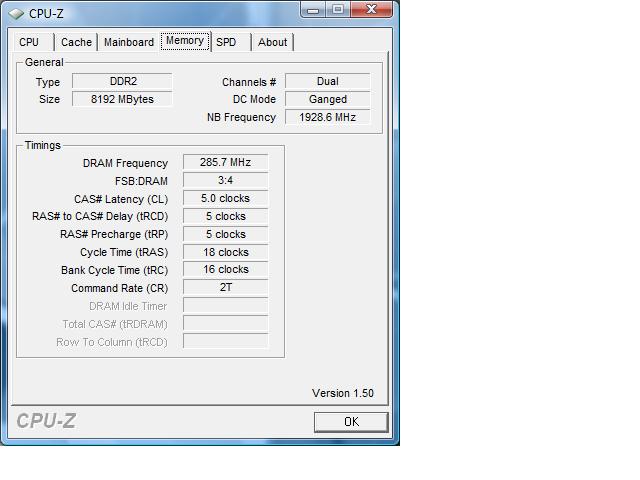This screenshot has width=640, height=480.
Task: Click the empty Total CAS# (tRDRAM) field
Action: (x=226, y=323)
